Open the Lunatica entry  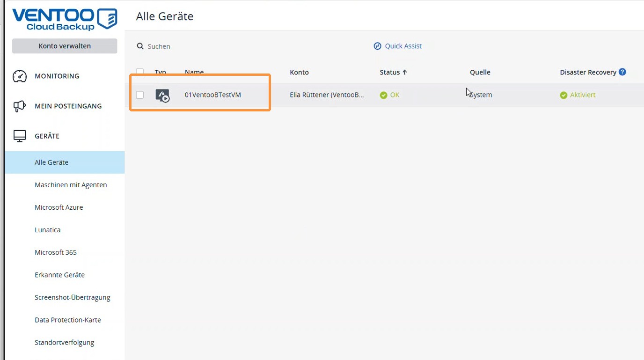click(x=48, y=230)
